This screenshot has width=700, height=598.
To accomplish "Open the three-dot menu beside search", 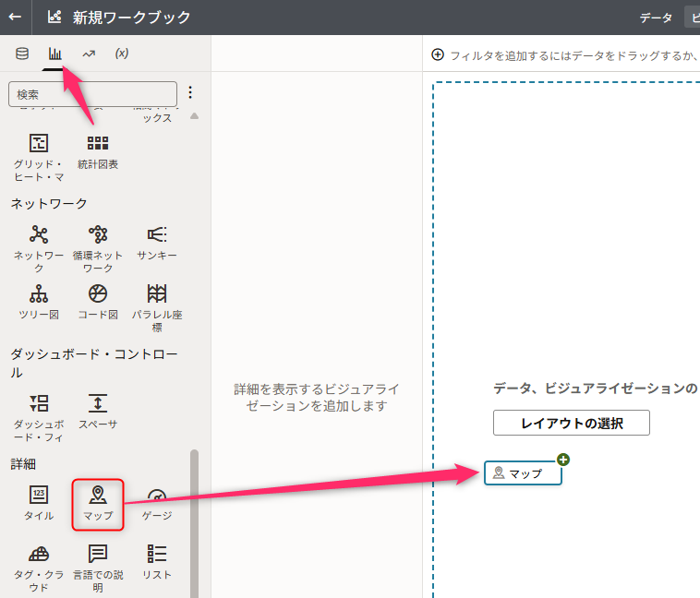I will (x=190, y=92).
